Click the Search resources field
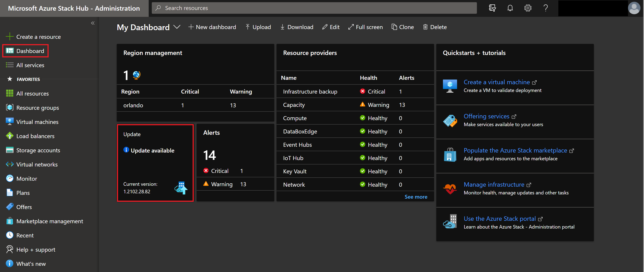644x272 pixels. point(314,8)
